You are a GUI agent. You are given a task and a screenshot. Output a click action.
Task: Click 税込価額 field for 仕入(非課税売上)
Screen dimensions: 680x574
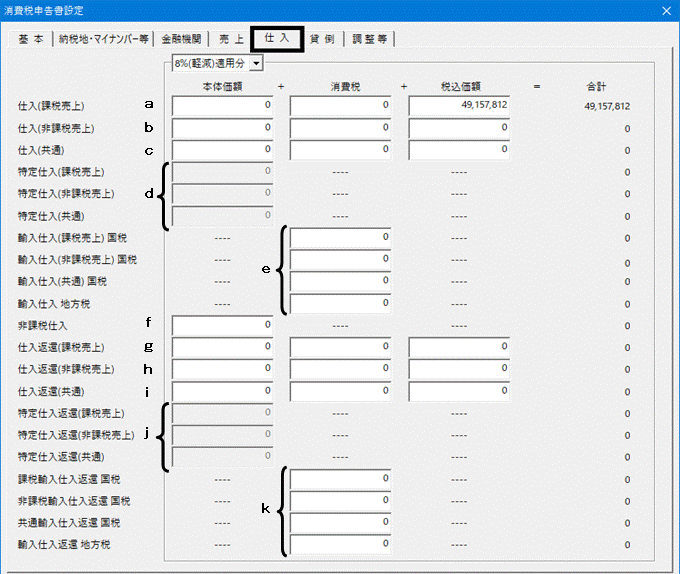pos(459,128)
